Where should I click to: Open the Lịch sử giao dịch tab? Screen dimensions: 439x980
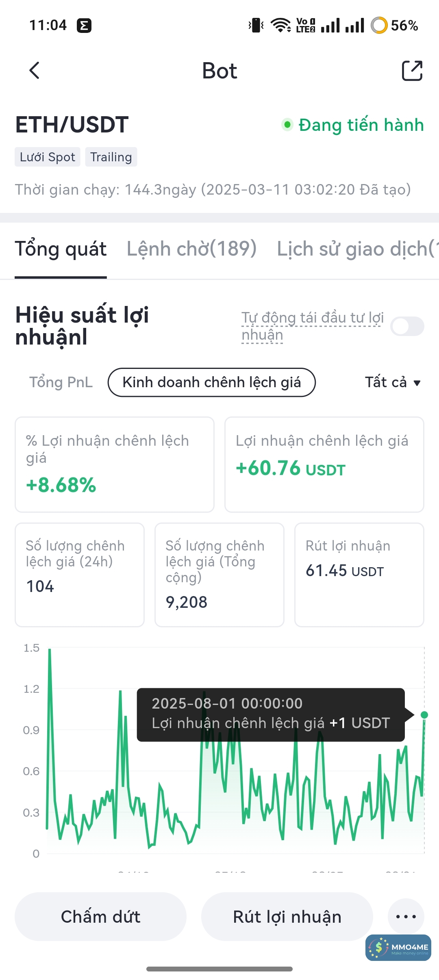coord(356,249)
